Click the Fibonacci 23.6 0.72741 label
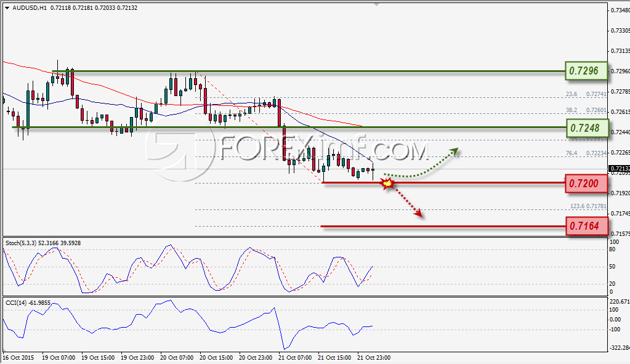Screen dimensions: 630x364 tap(586, 94)
